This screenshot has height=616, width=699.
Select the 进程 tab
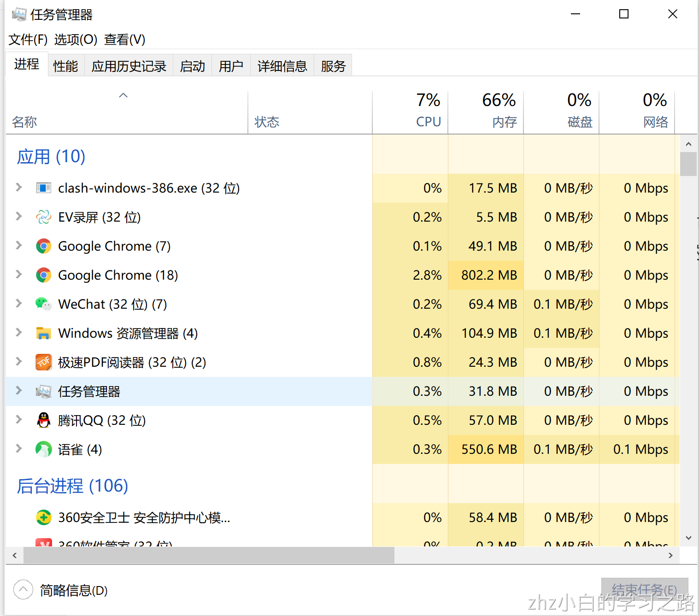coord(27,64)
